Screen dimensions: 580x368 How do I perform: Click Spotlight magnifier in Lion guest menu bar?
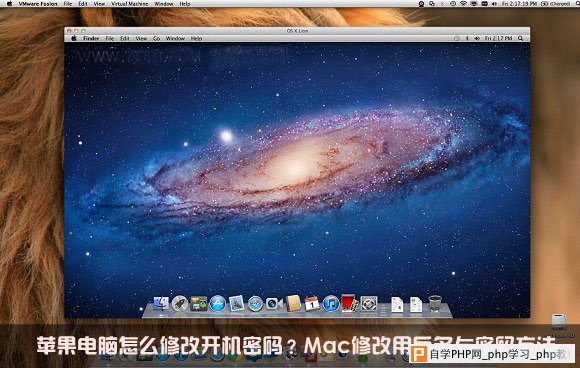(520, 38)
